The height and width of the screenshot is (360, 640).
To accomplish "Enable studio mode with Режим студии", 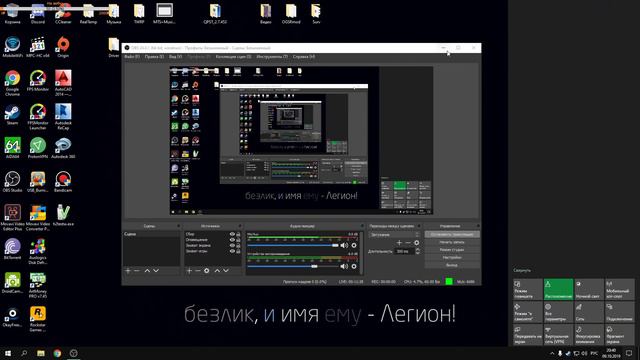I will coord(452,250).
